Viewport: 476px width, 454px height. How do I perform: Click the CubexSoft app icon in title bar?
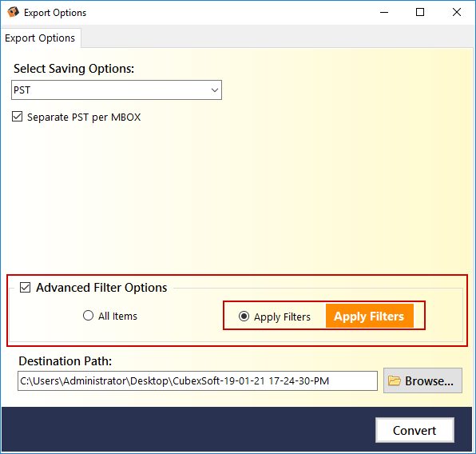click(x=13, y=12)
